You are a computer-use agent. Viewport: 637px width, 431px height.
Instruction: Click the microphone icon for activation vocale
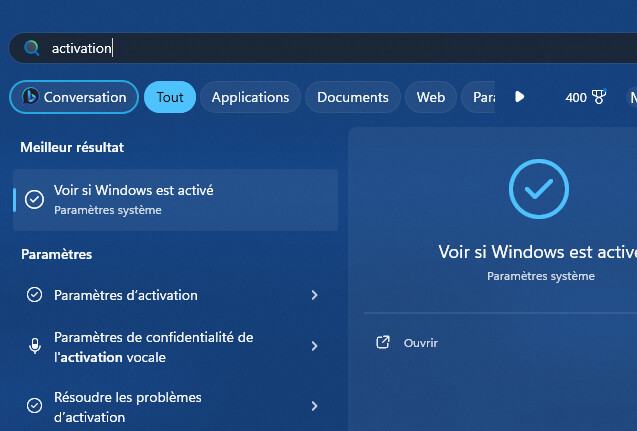pyautogui.click(x=34, y=346)
